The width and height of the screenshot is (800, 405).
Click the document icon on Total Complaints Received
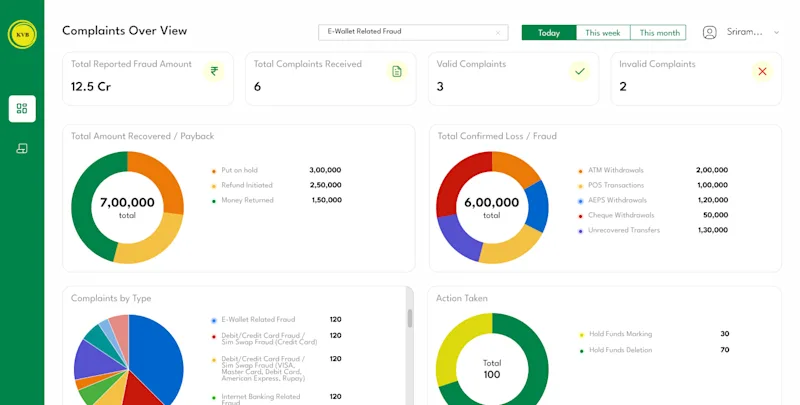[397, 71]
